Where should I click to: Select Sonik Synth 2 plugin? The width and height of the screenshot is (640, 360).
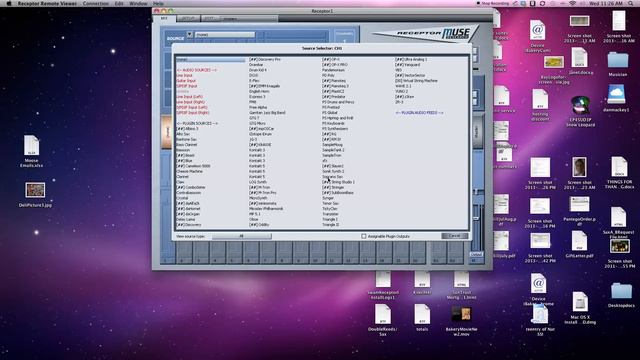[x=333, y=171]
